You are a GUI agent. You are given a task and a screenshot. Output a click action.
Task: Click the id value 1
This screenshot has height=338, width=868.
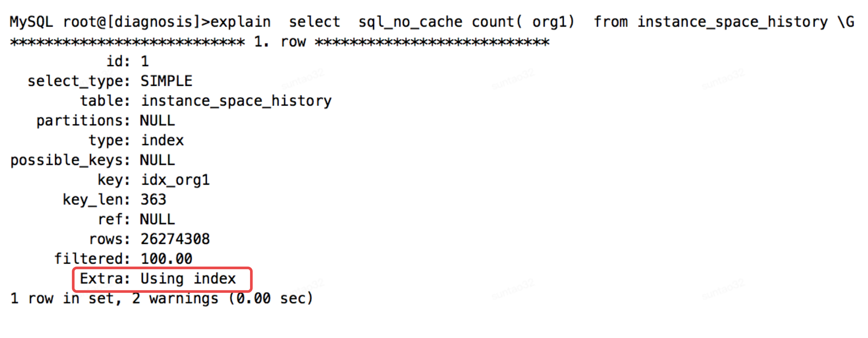pos(145,61)
